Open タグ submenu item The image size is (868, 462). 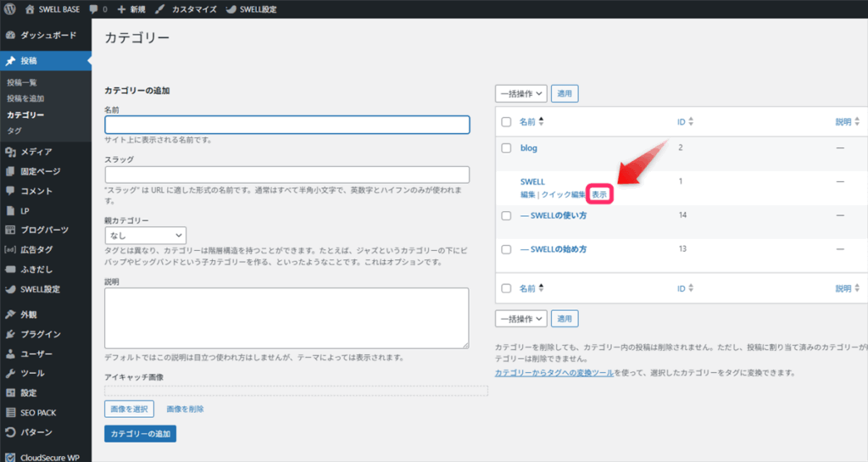coord(14,131)
